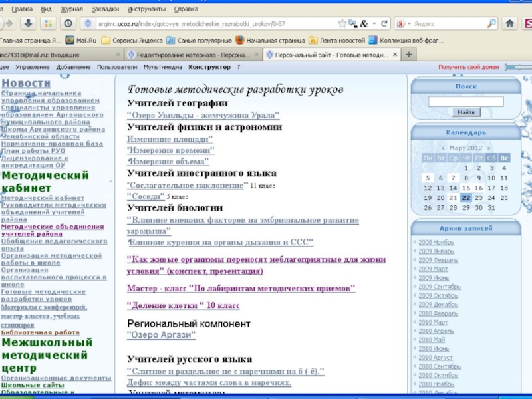Switch to Редактирование материала tab

coord(193,54)
